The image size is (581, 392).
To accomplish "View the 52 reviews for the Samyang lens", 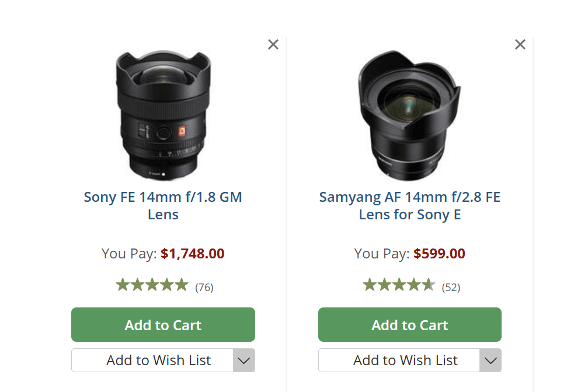I will [x=451, y=287].
